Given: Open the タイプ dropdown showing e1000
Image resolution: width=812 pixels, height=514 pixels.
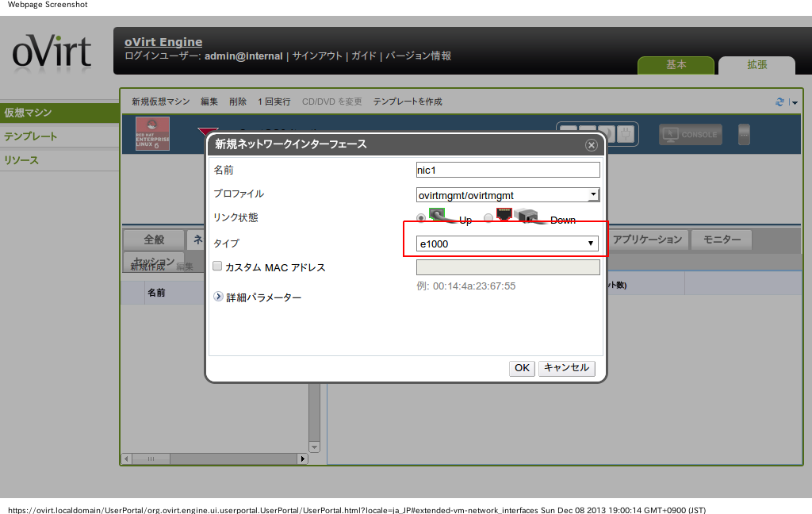Looking at the screenshot, I should click(x=507, y=244).
